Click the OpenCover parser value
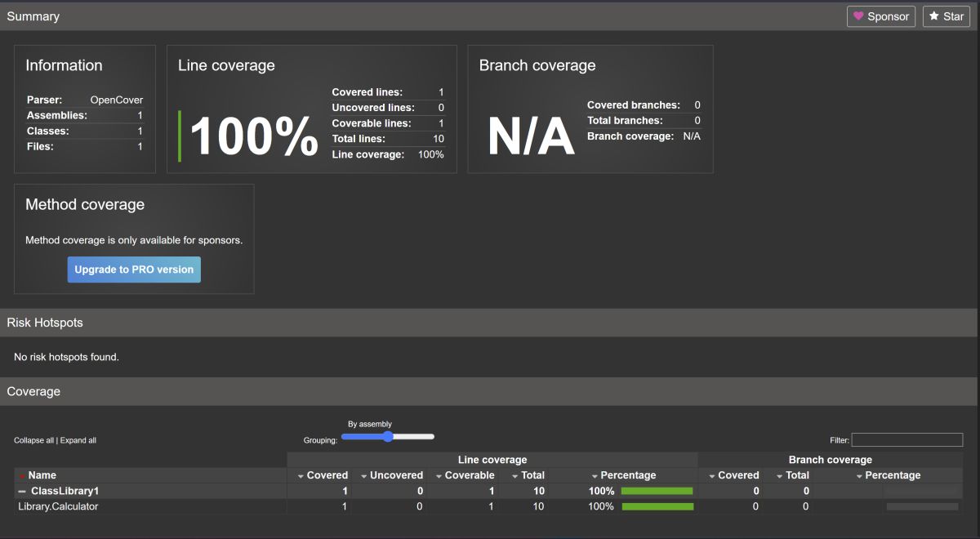 click(x=117, y=100)
